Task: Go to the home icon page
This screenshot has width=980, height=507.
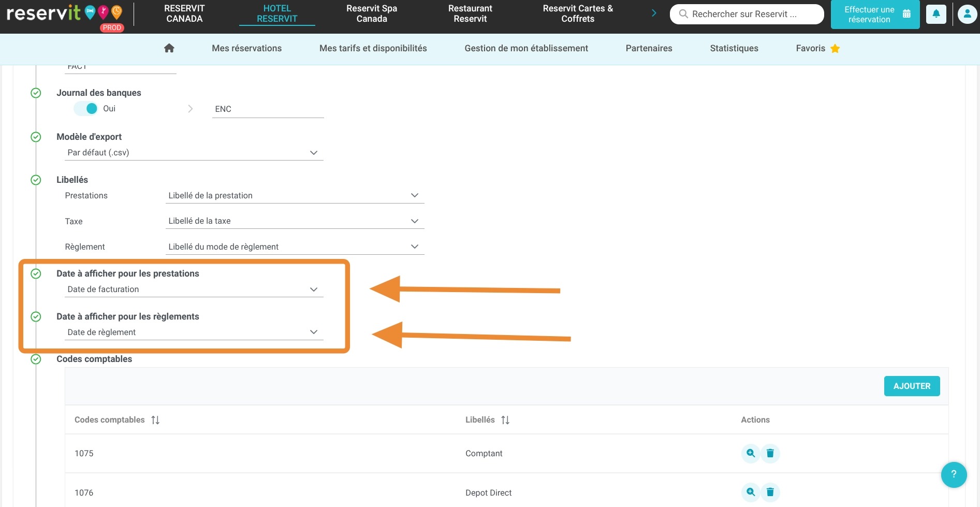Action: pos(169,48)
